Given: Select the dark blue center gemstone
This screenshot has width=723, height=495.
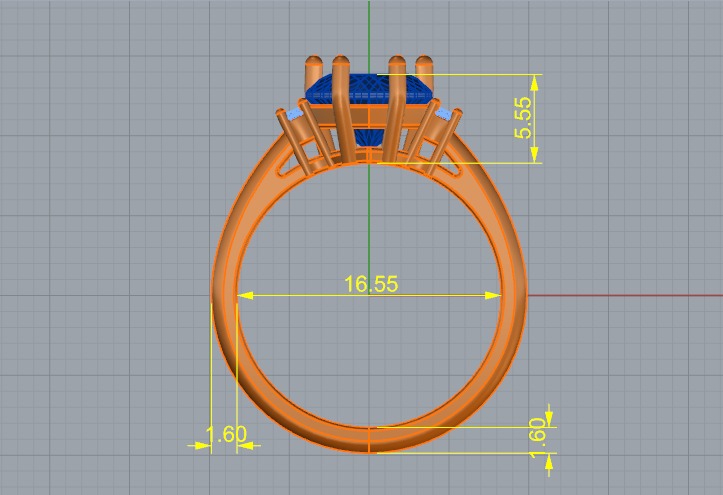Looking at the screenshot, I should 369,89.
